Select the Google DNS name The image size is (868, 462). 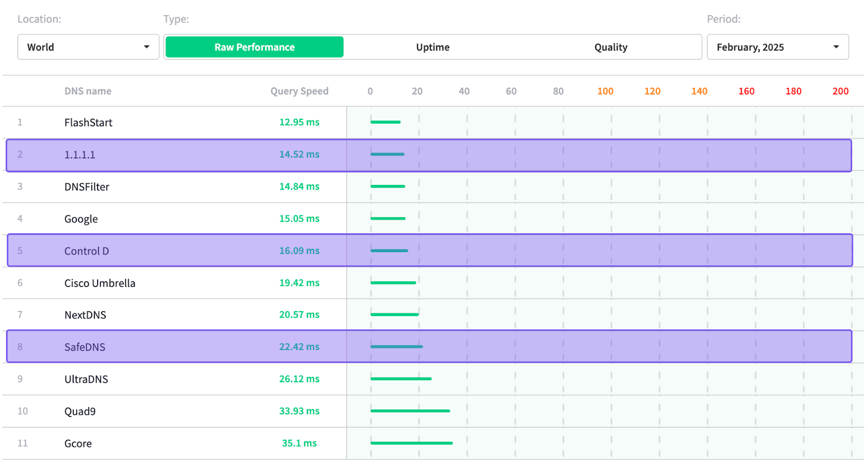pos(81,219)
